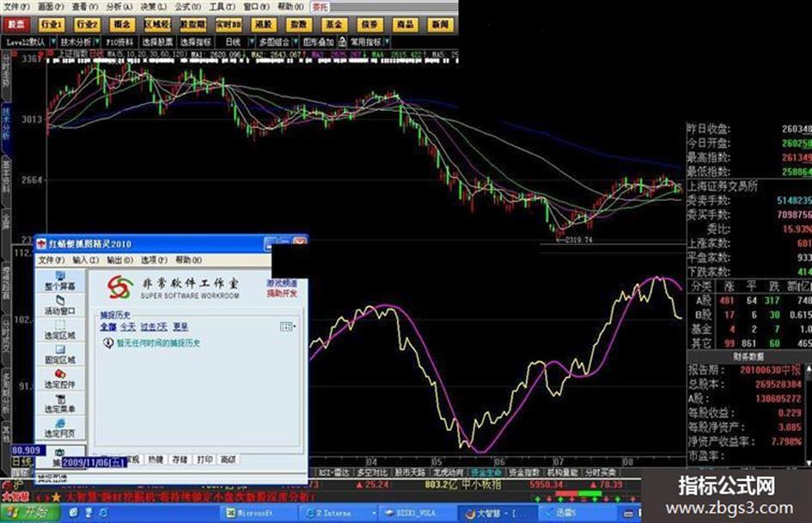Image resolution: width=812 pixels, height=523 pixels.
Task: Select 活动窗口 active window capture icon
Action: (x=60, y=305)
